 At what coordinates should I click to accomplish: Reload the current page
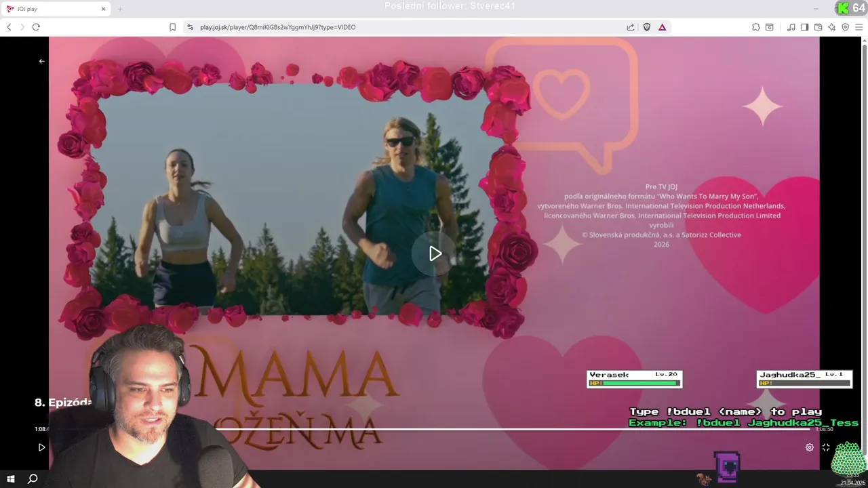click(36, 27)
